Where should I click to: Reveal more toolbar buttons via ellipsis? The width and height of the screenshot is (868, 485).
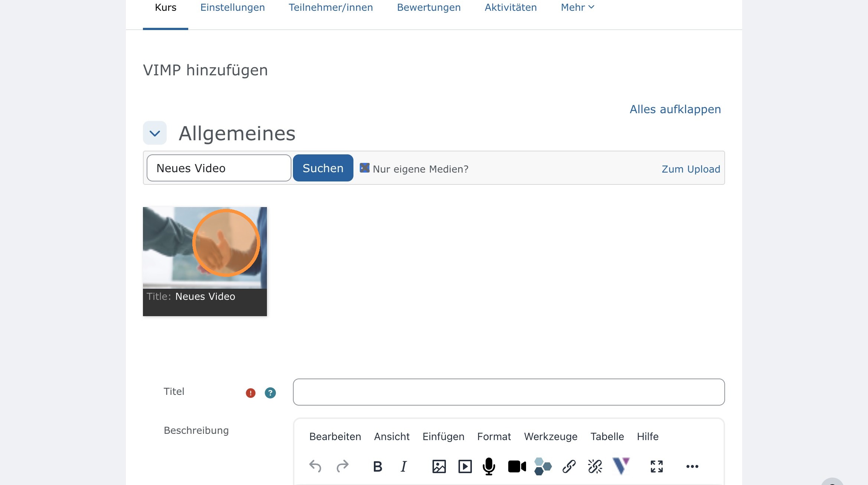pyautogui.click(x=692, y=466)
